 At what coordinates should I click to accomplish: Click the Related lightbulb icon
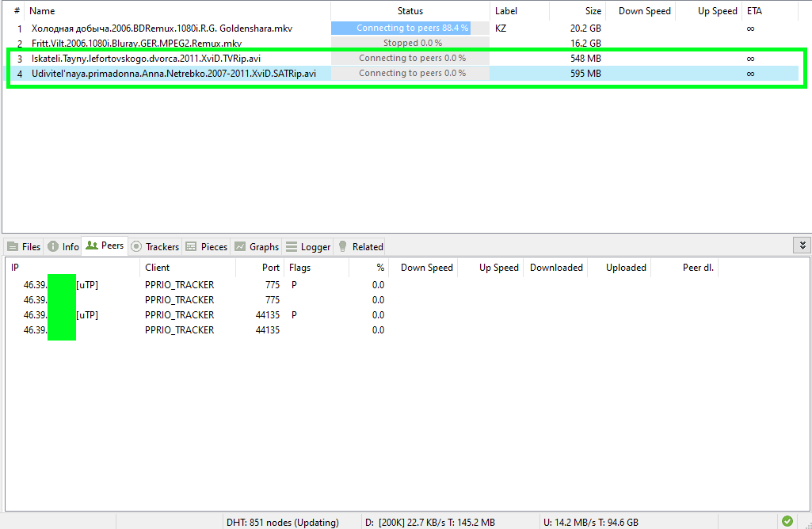coord(343,247)
